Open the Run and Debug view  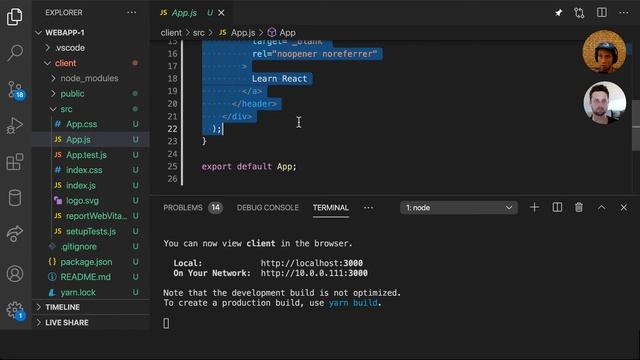coord(15,125)
